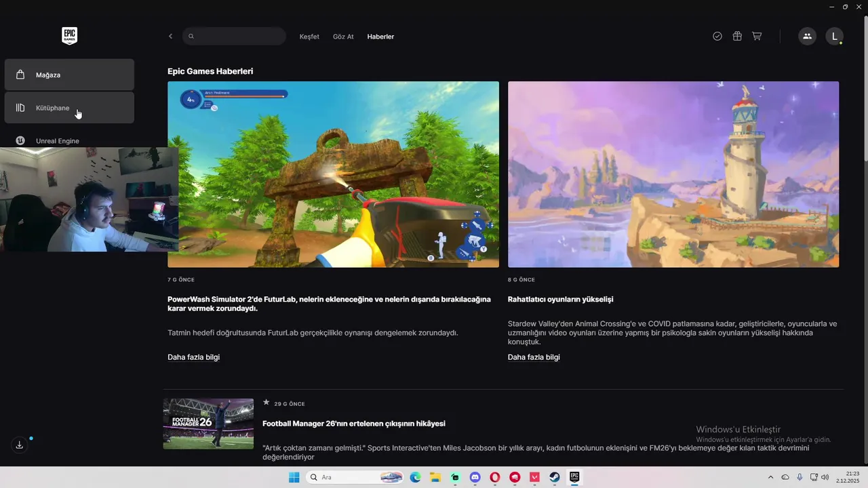Open the Valorant taskbar icon

coord(535,477)
